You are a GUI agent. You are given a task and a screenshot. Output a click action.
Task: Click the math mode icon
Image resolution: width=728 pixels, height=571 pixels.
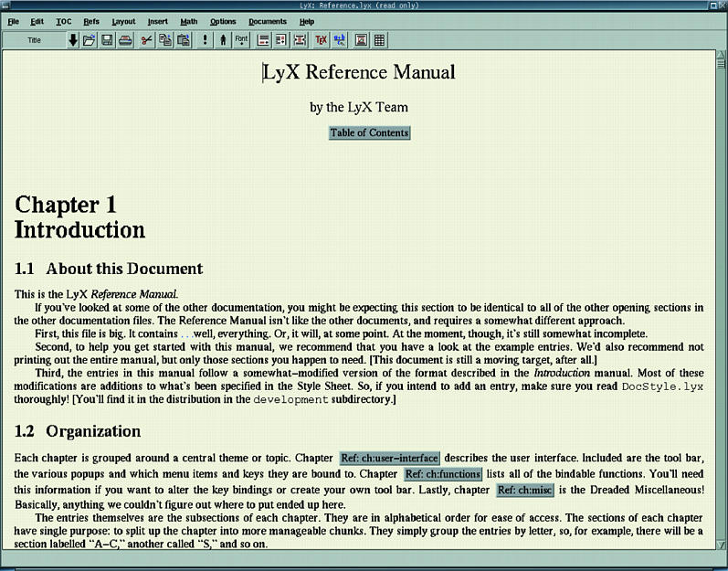[339, 40]
